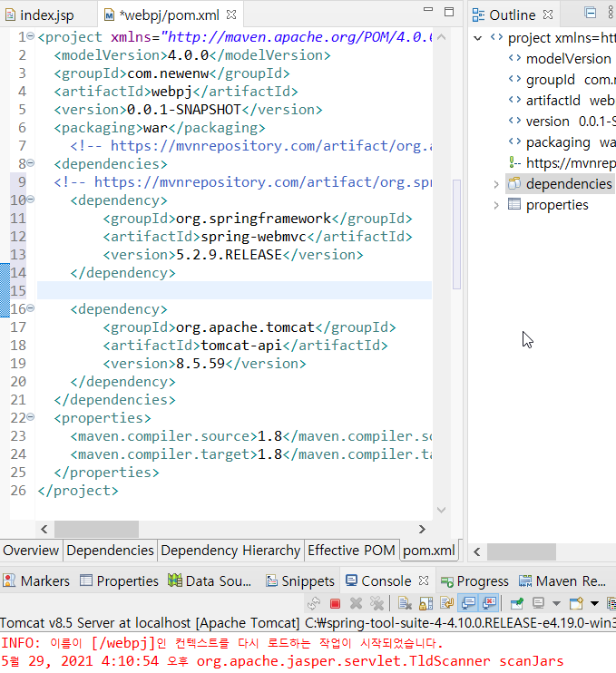Close the Console view
The width and height of the screenshot is (616, 673).
tap(424, 580)
